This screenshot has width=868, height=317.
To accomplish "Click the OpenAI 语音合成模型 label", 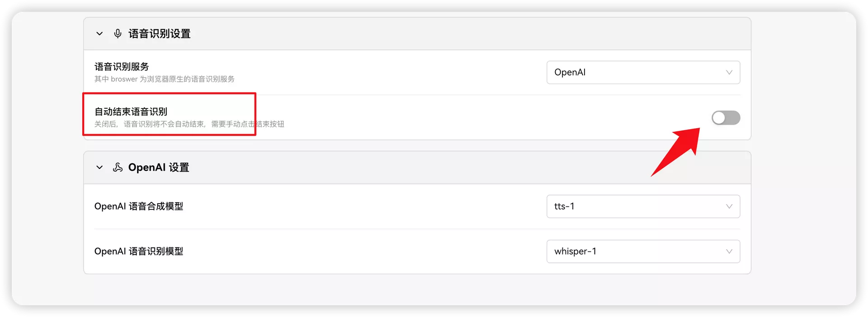I will click(x=139, y=206).
